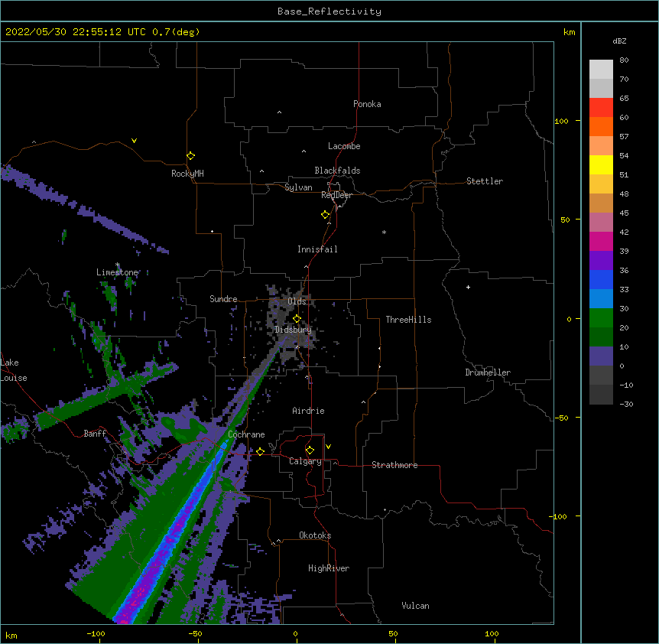Click the Blackfalds city label

point(337,171)
